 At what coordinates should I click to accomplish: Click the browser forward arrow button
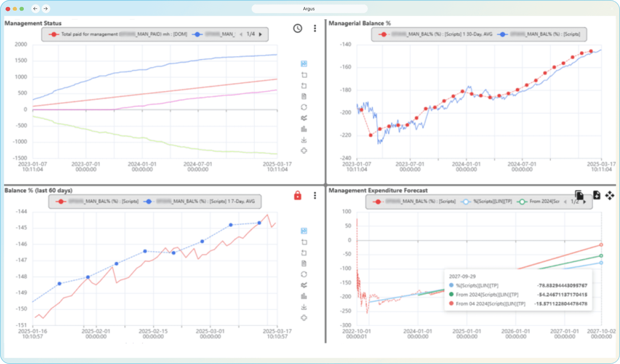point(46,9)
